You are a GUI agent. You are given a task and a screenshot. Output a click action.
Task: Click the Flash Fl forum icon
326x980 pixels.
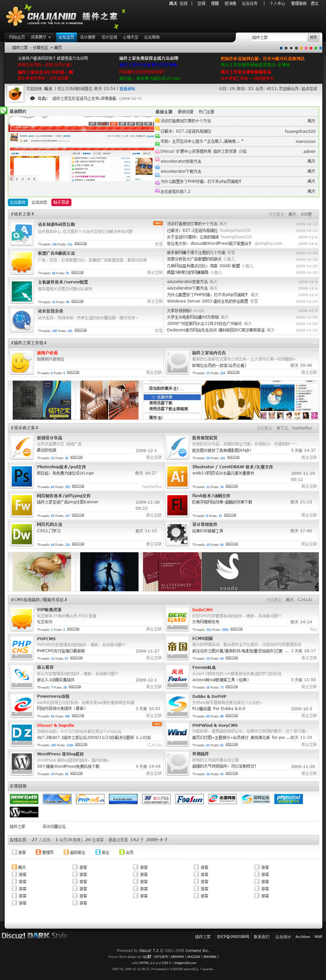(177, 505)
